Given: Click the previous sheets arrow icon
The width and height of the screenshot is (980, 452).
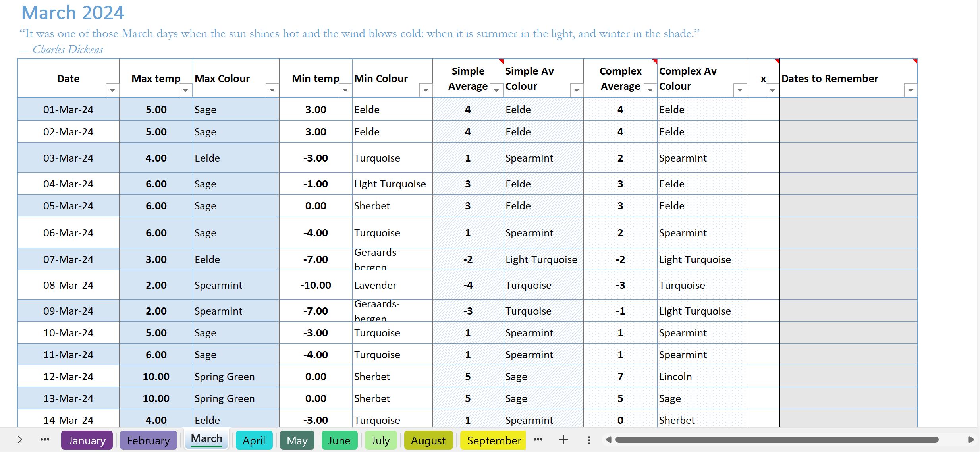Looking at the screenshot, I should 20,440.
